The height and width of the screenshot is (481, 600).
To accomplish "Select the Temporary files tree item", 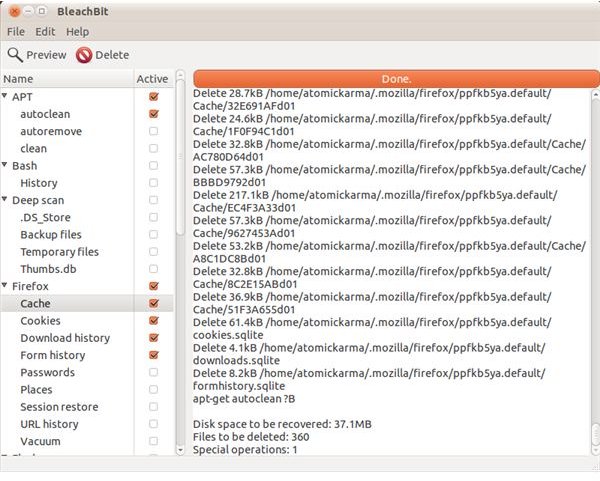I will tap(60, 252).
